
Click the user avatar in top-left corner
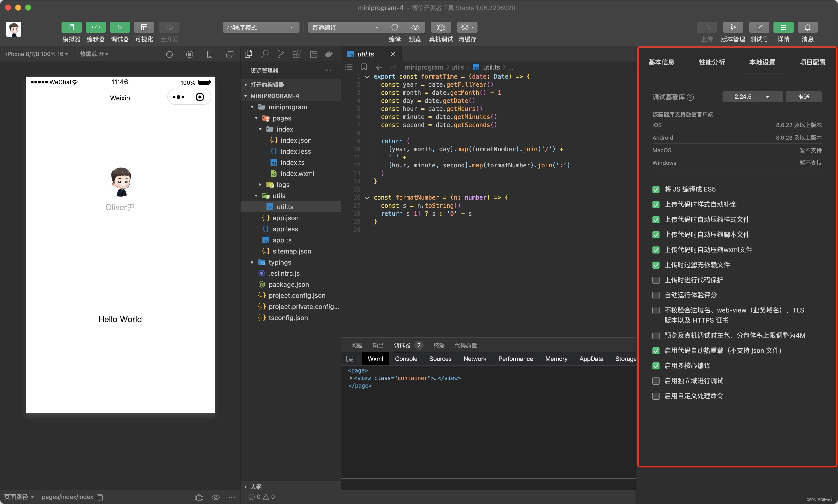(x=14, y=29)
